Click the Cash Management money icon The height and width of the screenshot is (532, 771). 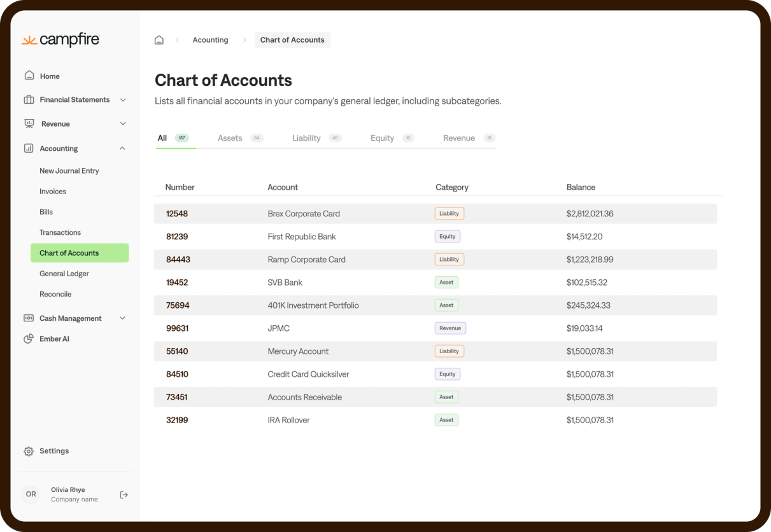point(29,318)
